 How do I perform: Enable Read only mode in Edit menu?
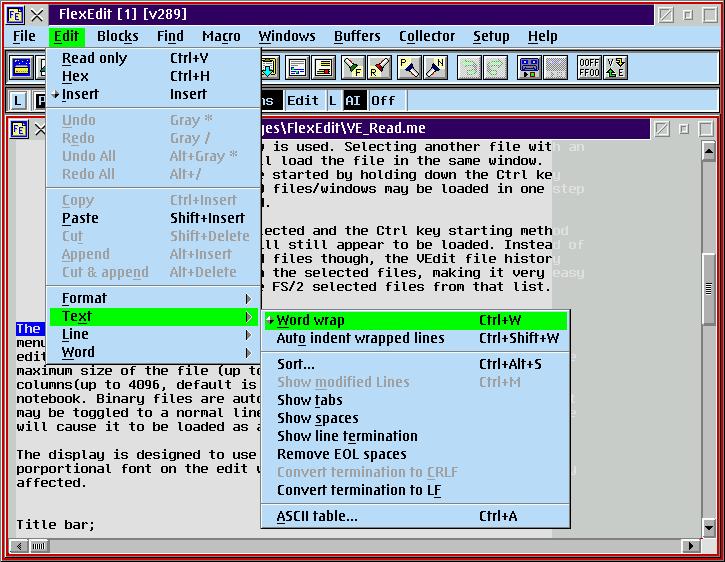tap(94, 58)
